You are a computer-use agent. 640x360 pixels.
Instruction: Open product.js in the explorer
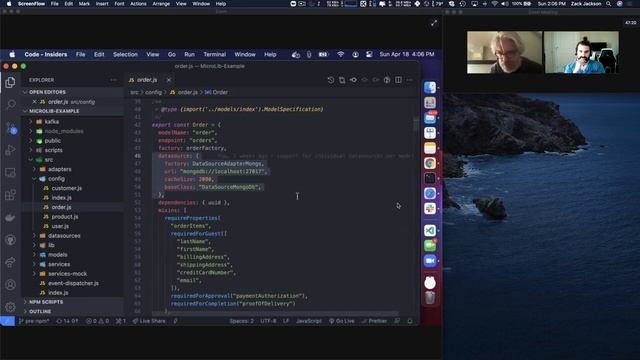click(64, 217)
